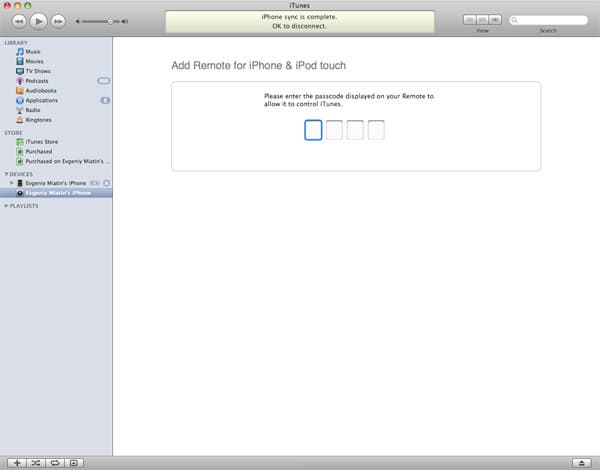Viewport: 600px width, 470px height.
Task: Select Evgeniy Miatin's iPhone device
Action: click(x=55, y=183)
